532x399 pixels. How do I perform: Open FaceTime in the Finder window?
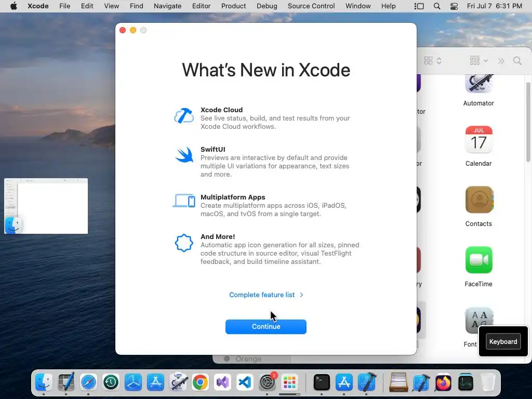click(478, 267)
